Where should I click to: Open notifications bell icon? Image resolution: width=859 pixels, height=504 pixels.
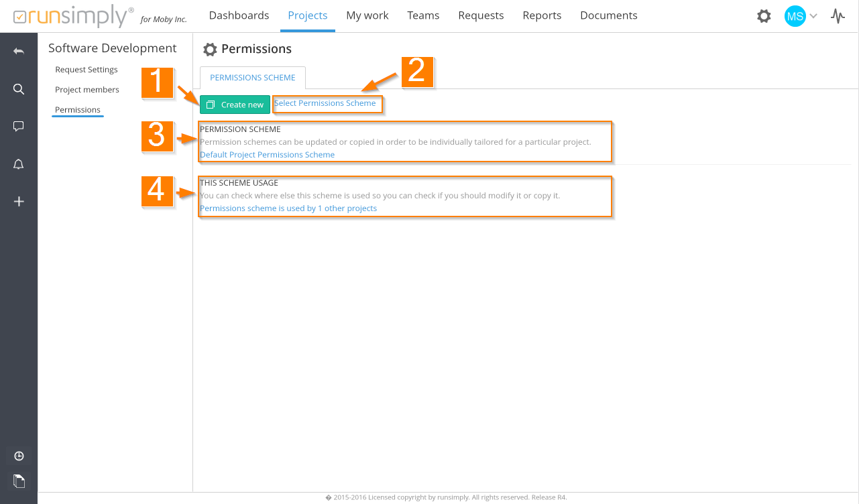tap(19, 164)
